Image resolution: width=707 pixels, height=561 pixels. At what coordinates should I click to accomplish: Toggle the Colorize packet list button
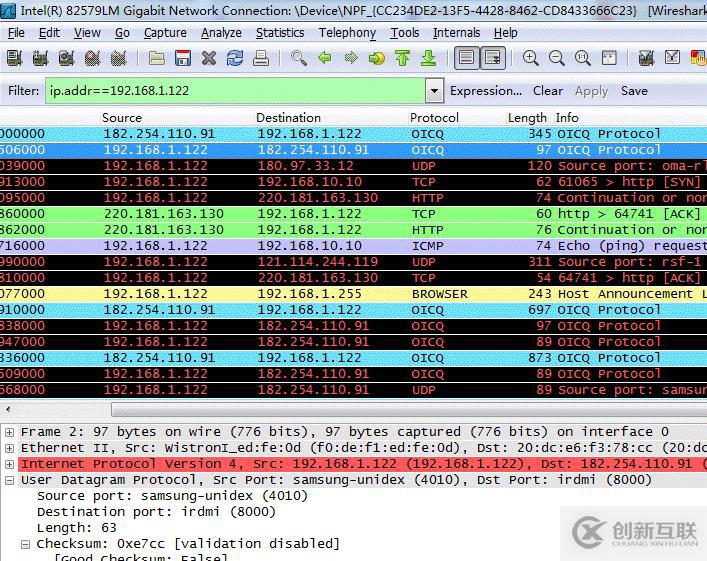tap(466, 59)
